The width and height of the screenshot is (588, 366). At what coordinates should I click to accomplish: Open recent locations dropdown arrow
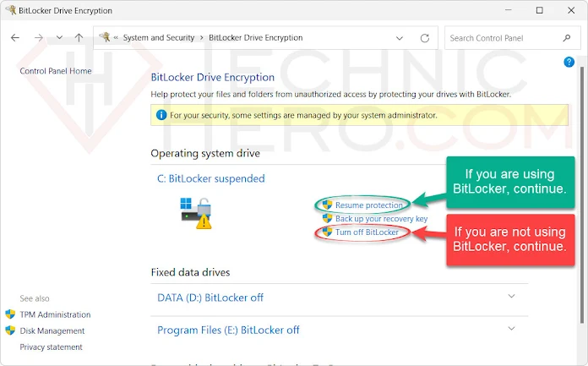[58, 38]
